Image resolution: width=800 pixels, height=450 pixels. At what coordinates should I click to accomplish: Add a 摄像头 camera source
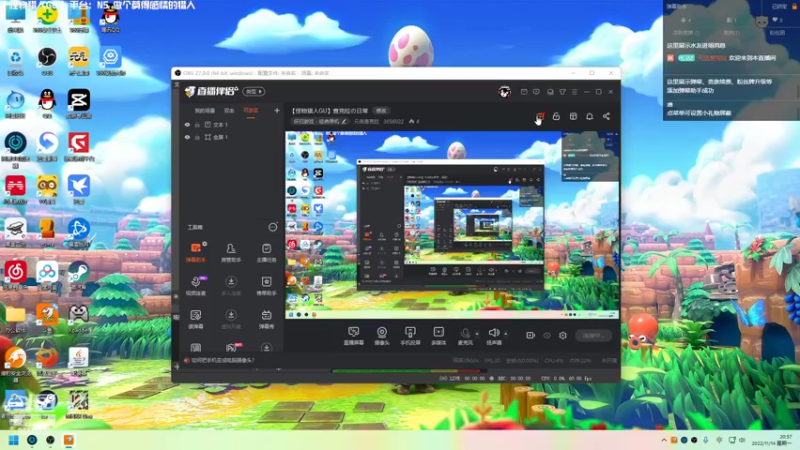382,336
